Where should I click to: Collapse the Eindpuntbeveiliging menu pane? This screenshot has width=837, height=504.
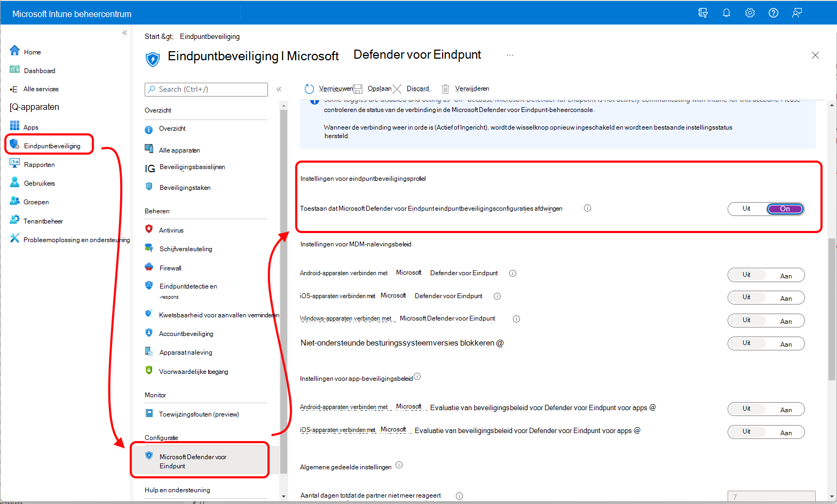pos(279,89)
